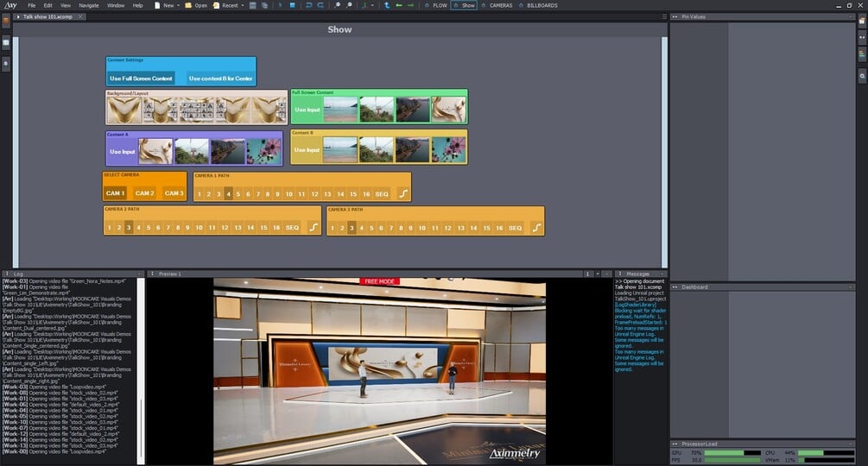Switch to the FLOW view
Image resolution: width=868 pixels, height=466 pixels.
click(x=436, y=5)
